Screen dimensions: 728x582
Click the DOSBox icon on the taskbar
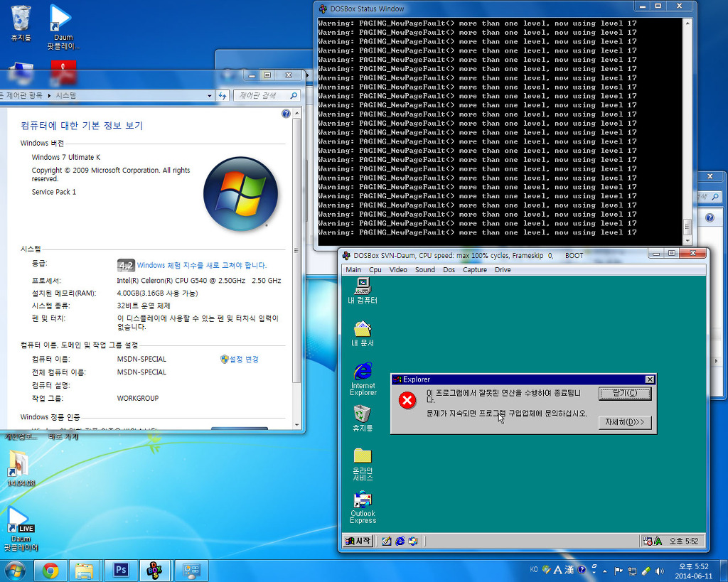pos(154,570)
